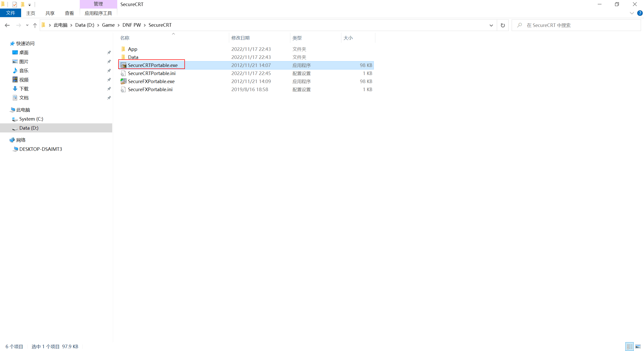
Task: Switch to the 查看 ribbon tab
Action: click(x=69, y=13)
